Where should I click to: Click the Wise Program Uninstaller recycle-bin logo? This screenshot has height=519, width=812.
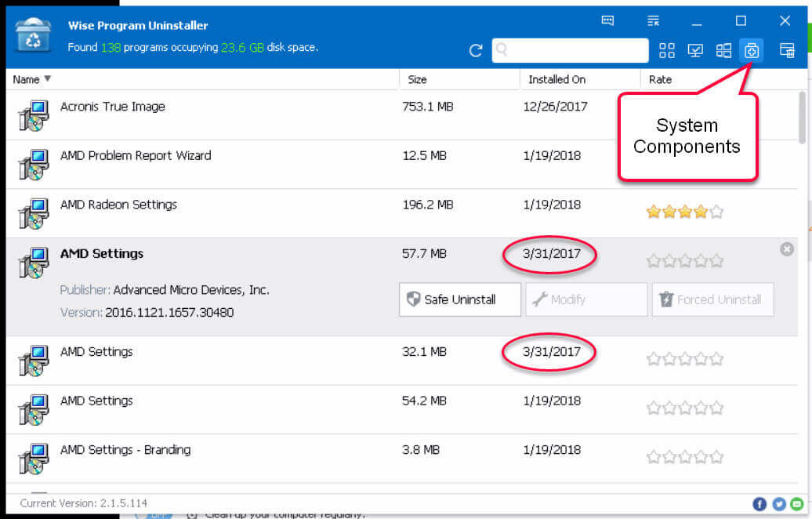click(x=33, y=35)
